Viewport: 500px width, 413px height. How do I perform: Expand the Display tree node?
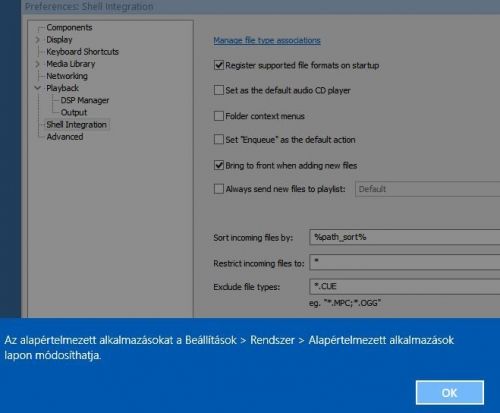coord(37,40)
